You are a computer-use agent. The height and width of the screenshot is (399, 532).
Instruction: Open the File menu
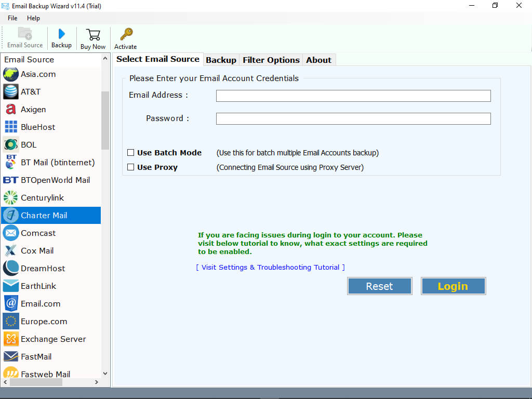[x=12, y=18]
